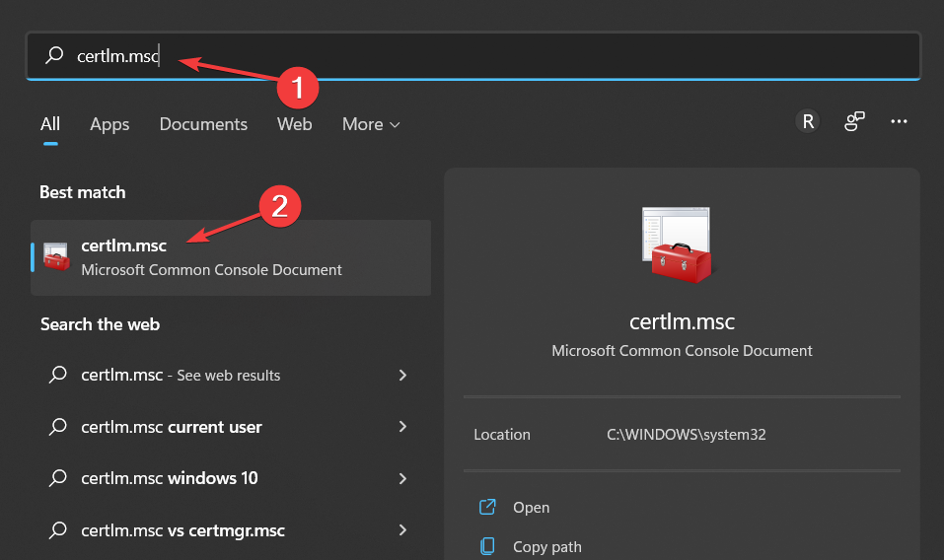Viewport: 944px width, 560px height.
Task: Click the large toolbox icon in preview pane
Action: coord(678,245)
